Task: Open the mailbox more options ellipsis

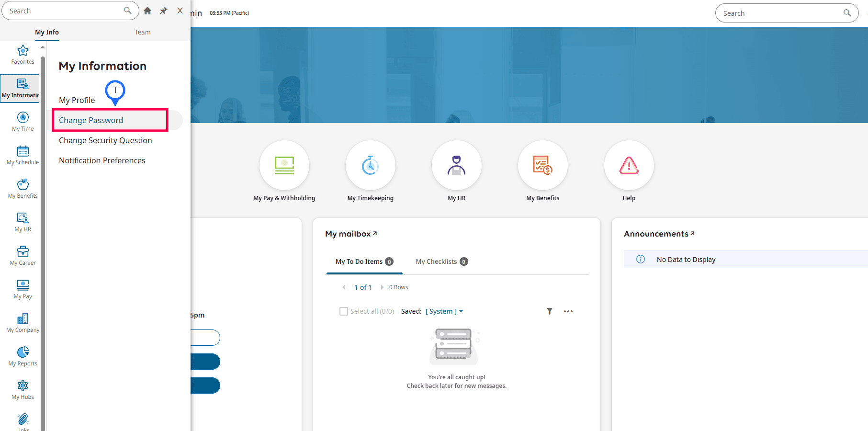Action: point(568,311)
